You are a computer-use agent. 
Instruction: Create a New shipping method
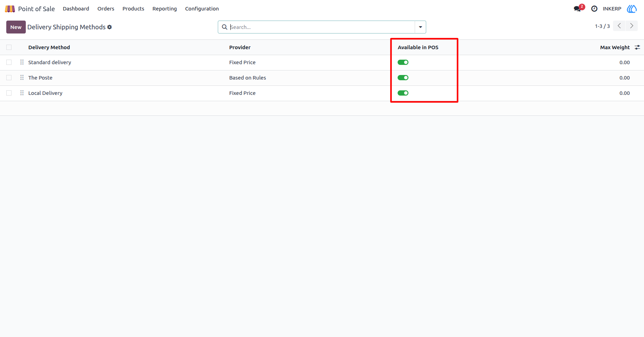pos(16,27)
